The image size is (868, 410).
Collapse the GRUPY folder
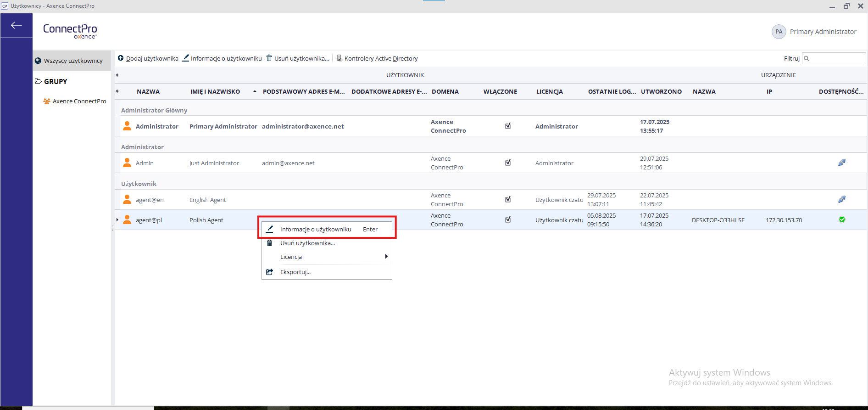click(x=38, y=81)
